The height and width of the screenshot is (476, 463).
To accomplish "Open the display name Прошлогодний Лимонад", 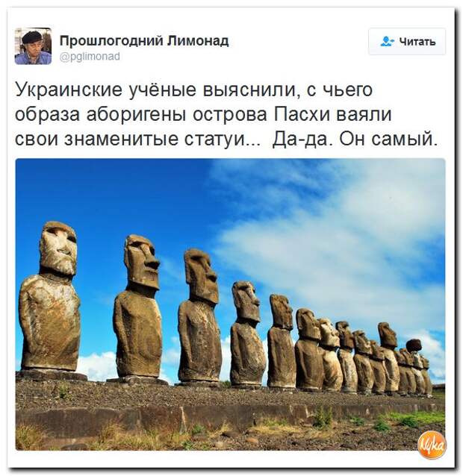I will (144, 41).
